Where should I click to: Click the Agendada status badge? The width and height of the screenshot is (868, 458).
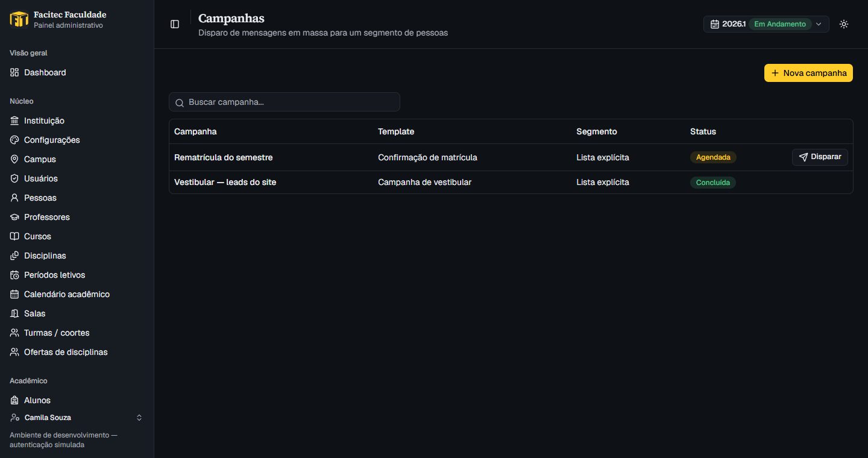click(x=713, y=157)
